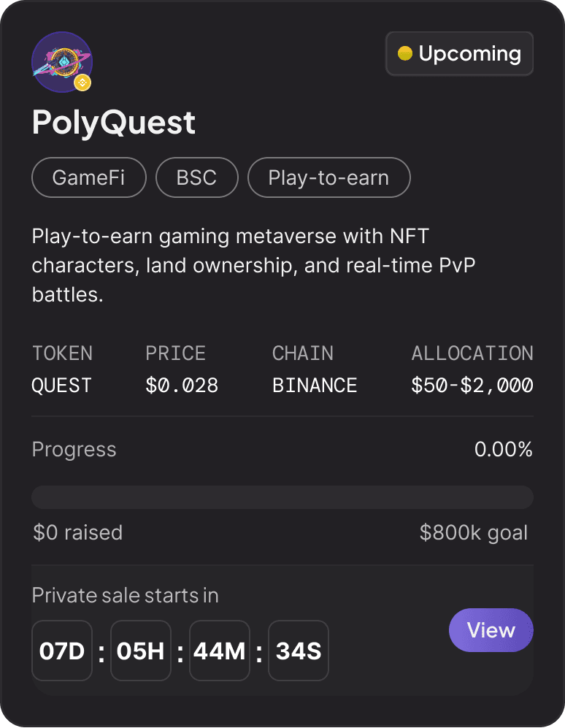The width and height of the screenshot is (565, 728).
Task: Click the $800k goal label
Action: click(473, 533)
